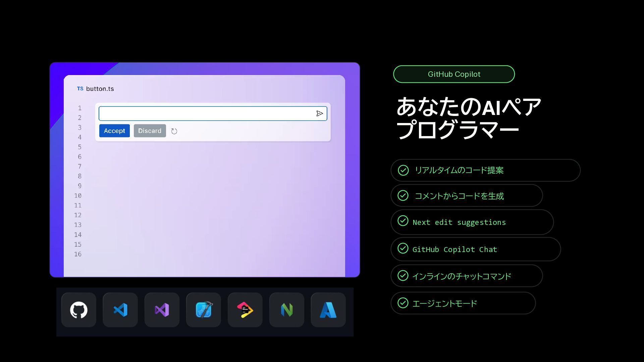Screen dimensions: 644x362
Task: Click the purple Visual Studio icon
Action: 162,310
